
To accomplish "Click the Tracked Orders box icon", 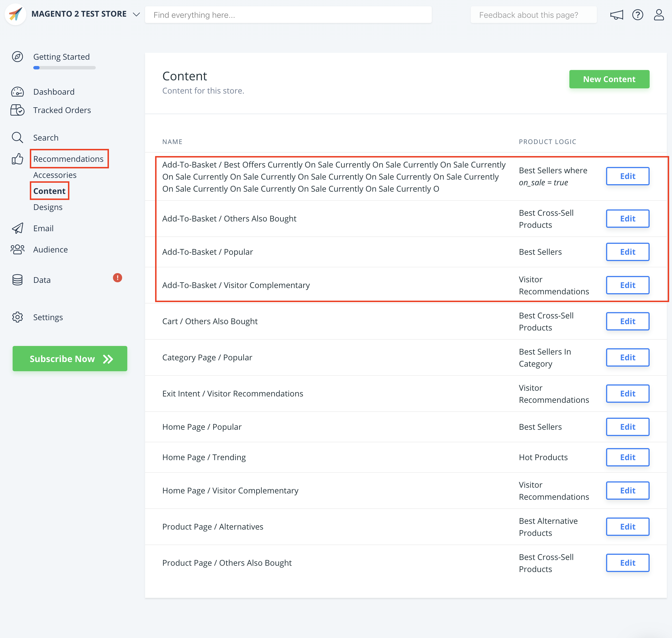I will (17, 110).
